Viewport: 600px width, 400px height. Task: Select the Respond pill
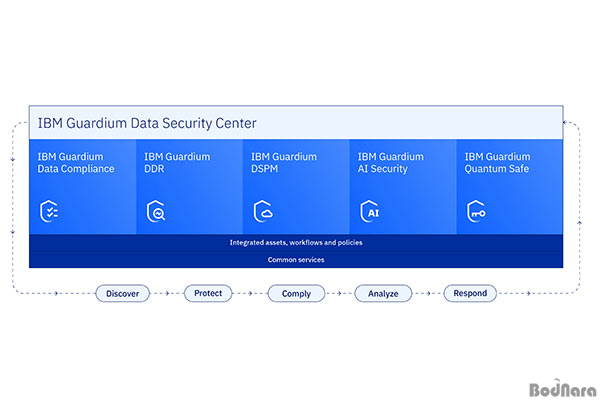point(470,293)
